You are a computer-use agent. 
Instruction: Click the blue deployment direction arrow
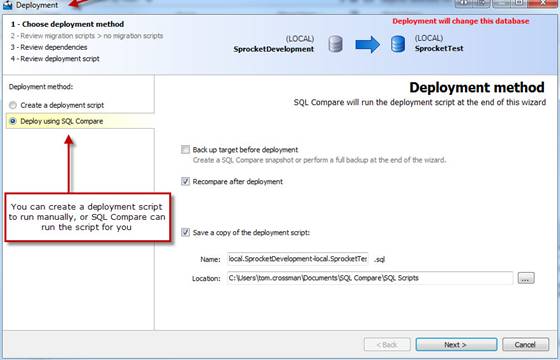pyautogui.click(x=367, y=45)
